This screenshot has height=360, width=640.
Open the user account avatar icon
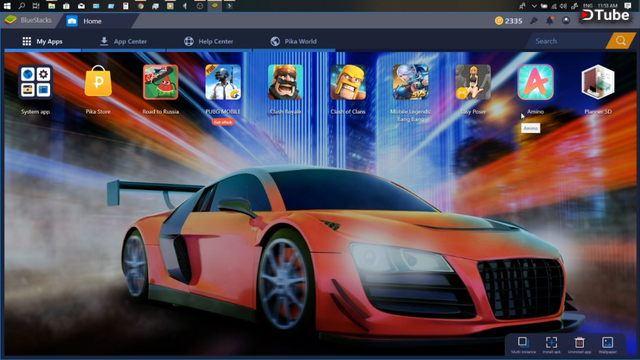click(566, 20)
